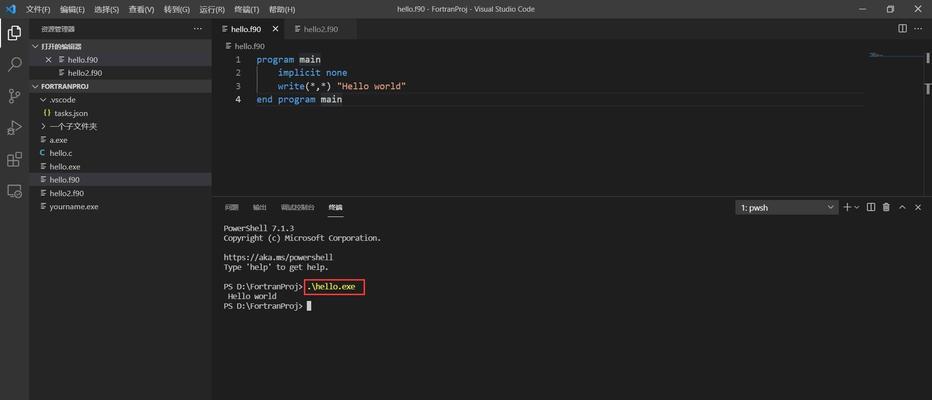Open the 编辑(E) menu
The image size is (932, 400).
pos(72,10)
